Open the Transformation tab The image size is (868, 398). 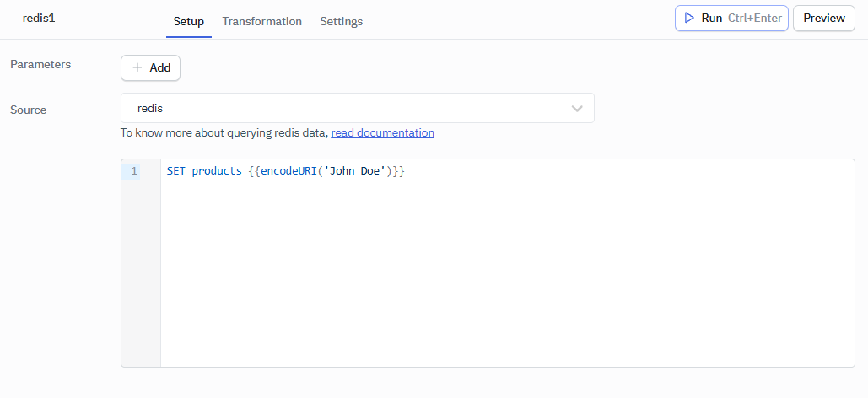pyautogui.click(x=261, y=21)
